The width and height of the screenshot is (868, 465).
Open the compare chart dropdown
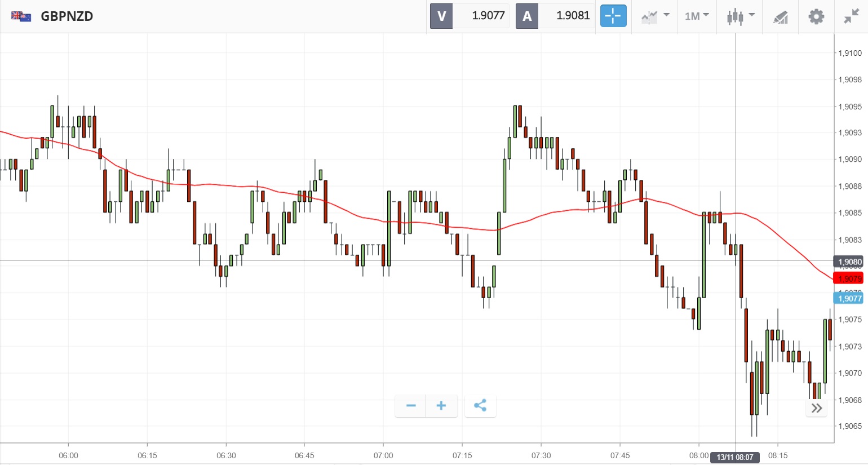(x=654, y=16)
